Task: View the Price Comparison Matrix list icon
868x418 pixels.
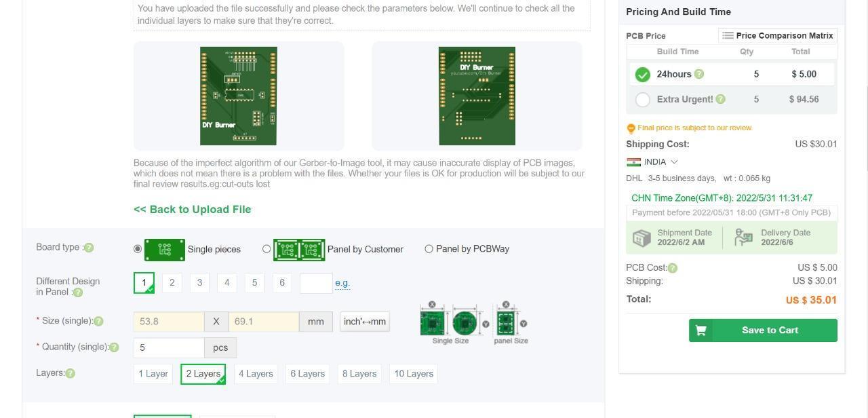Action: [x=728, y=35]
